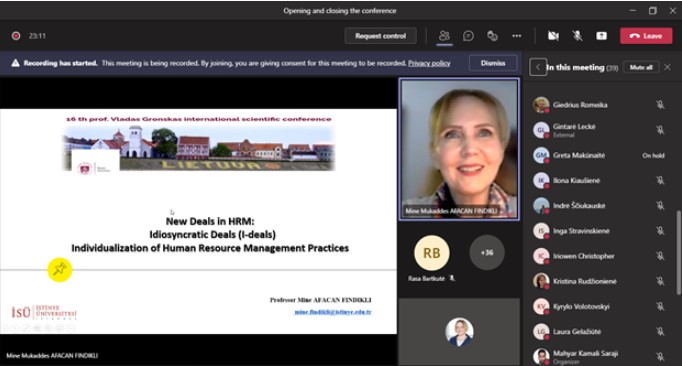Open the Privacy policy link
Screen dimensions: 682x366
tap(429, 63)
